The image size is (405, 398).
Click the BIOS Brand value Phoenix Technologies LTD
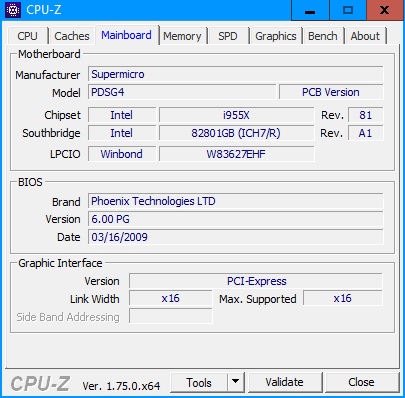[x=236, y=201]
